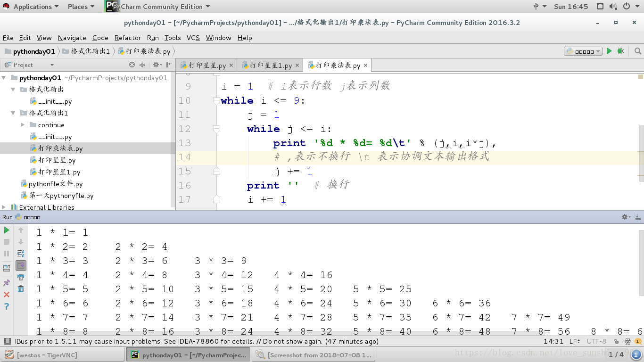
Task: Open Project panel settings gear
Action: pyautogui.click(x=157, y=65)
